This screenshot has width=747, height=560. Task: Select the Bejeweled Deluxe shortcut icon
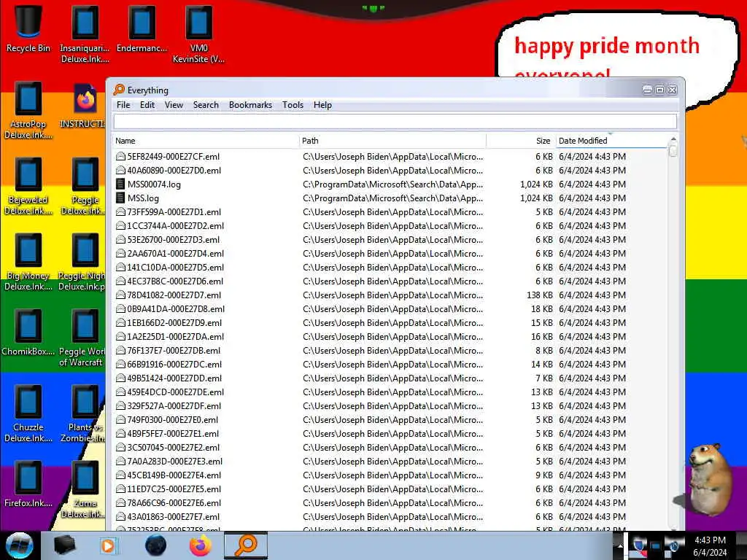pyautogui.click(x=28, y=174)
